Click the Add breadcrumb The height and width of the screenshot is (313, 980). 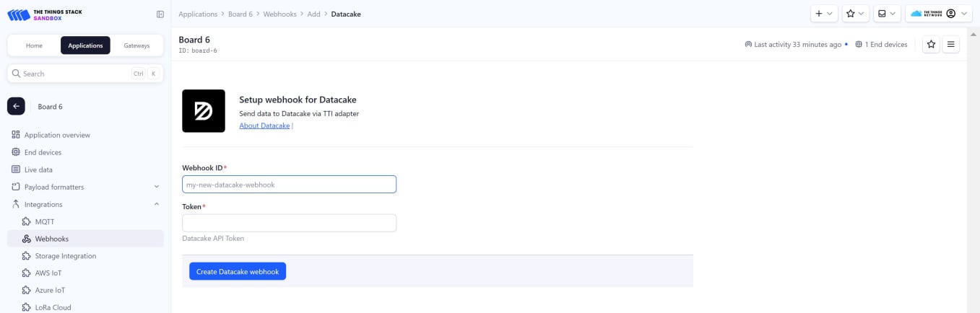click(x=313, y=14)
